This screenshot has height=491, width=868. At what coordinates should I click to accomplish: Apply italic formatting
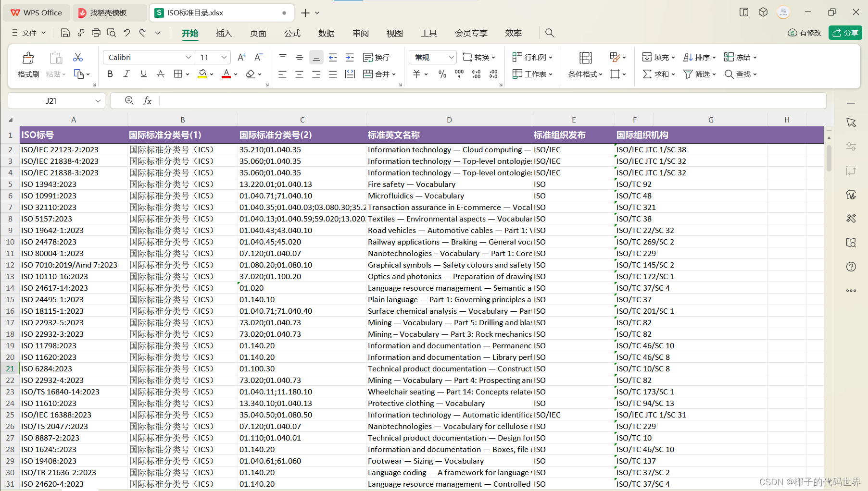pyautogui.click(x=126, y=74)
